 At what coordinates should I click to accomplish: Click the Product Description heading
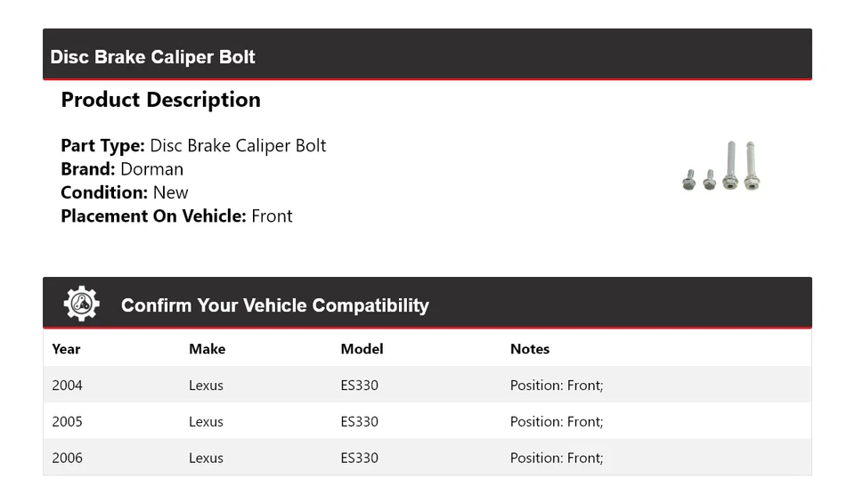[160, 100]
